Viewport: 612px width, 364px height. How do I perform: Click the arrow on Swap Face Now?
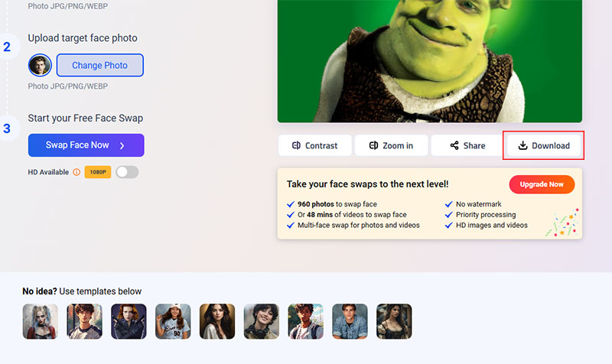[122, 145]
